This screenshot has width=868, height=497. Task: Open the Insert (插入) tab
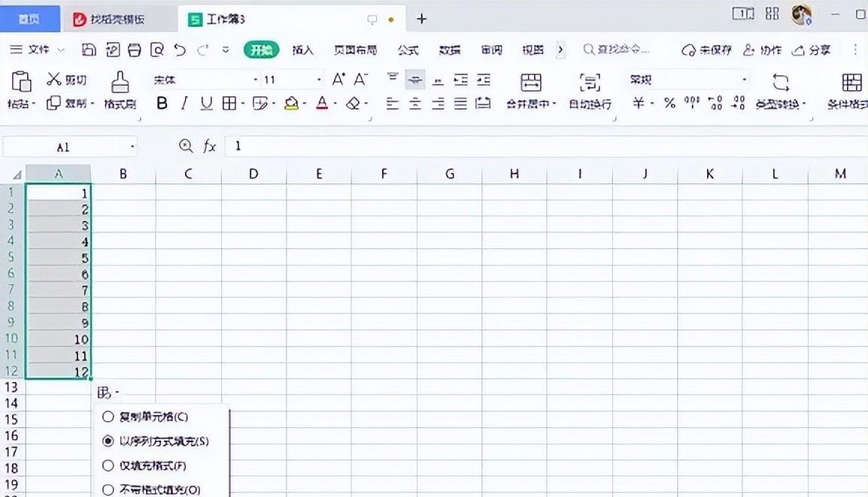pyautogui.click(x=303, y=50)
